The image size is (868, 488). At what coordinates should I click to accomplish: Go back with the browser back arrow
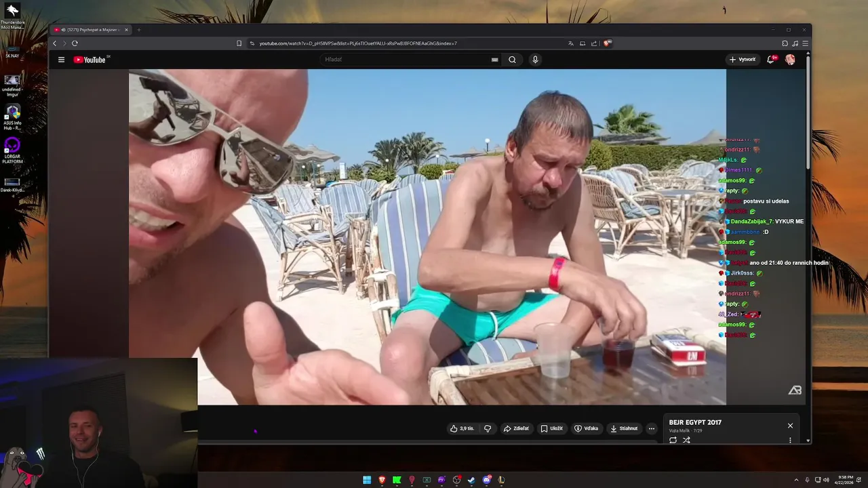tap(55, 43)
